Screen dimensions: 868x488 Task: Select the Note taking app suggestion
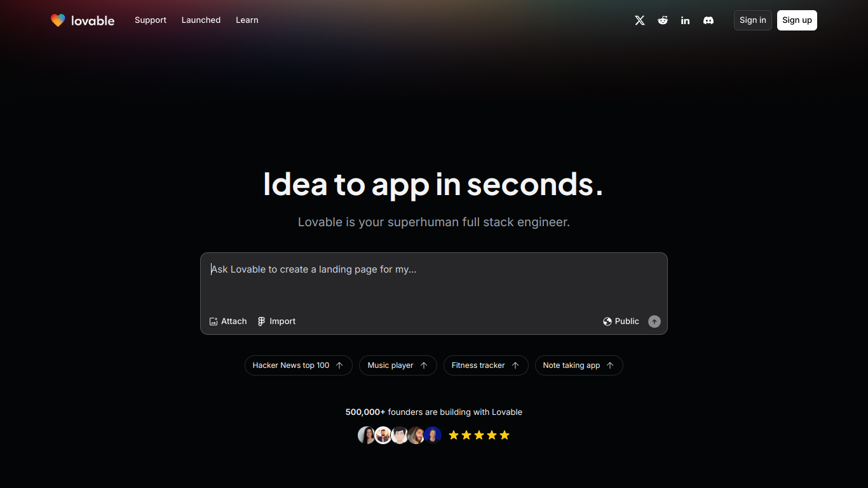(x=578, y=365)
